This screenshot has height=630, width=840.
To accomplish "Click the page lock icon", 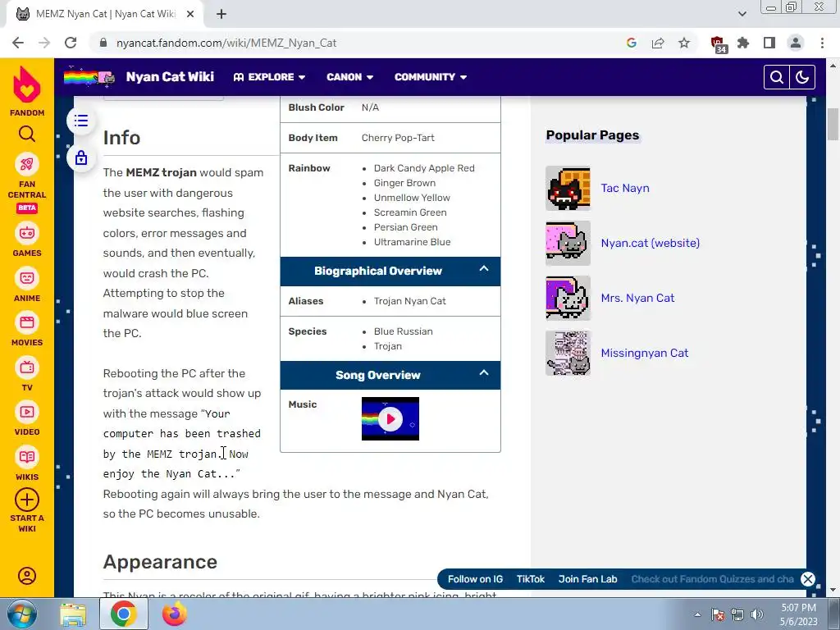I will click(x=81, y=157).
